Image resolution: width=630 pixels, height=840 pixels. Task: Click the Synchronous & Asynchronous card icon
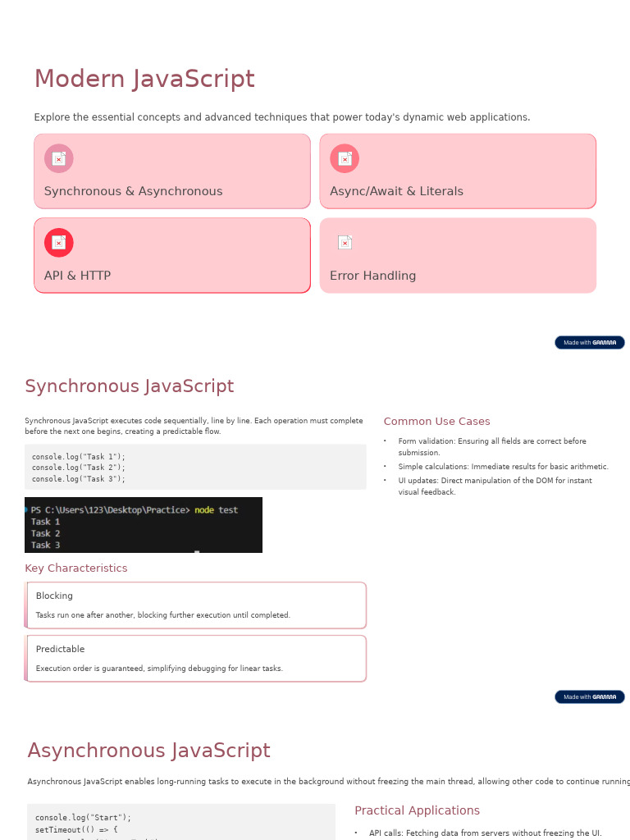58,158
